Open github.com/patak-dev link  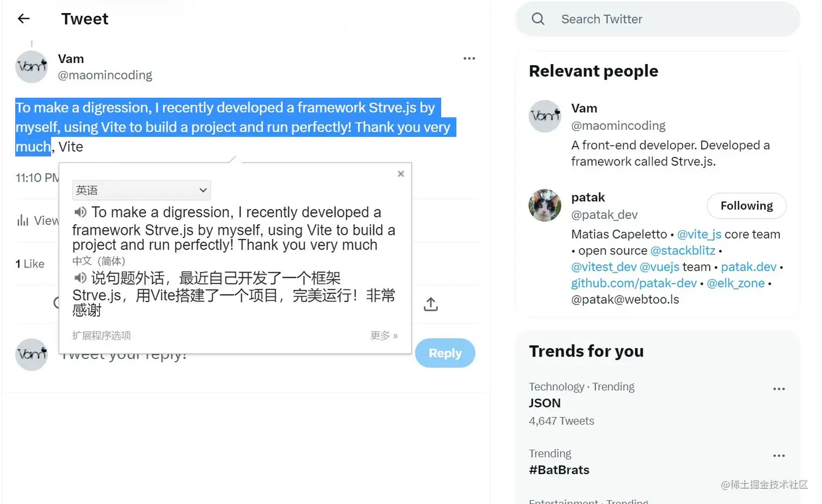pyautogui.click(x=634, y=283)
